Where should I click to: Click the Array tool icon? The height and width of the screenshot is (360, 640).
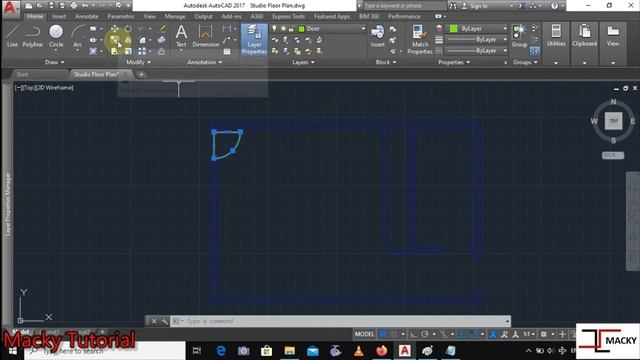tap(142, 51)
